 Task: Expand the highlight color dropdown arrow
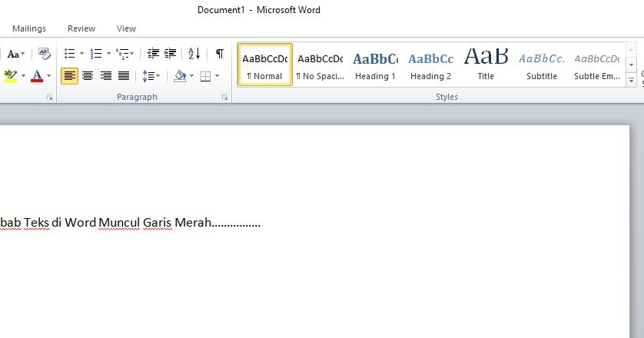click(x=23, y=75)
